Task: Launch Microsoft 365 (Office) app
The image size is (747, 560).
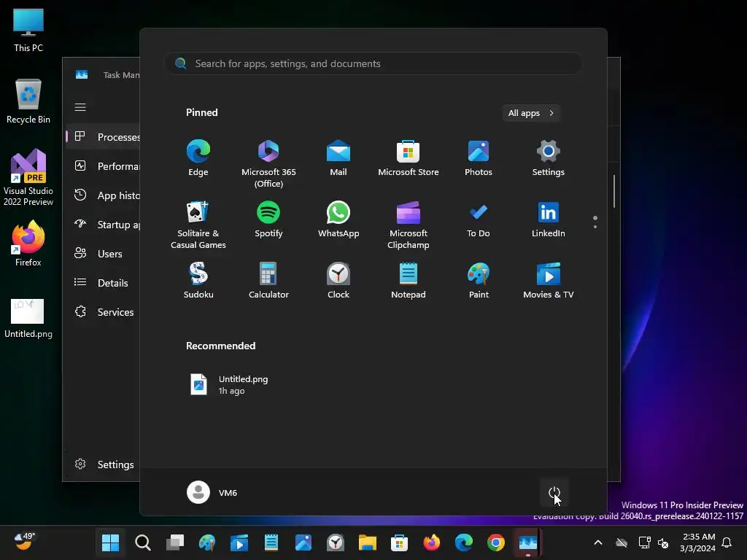Action: click(x=268, y=164)
